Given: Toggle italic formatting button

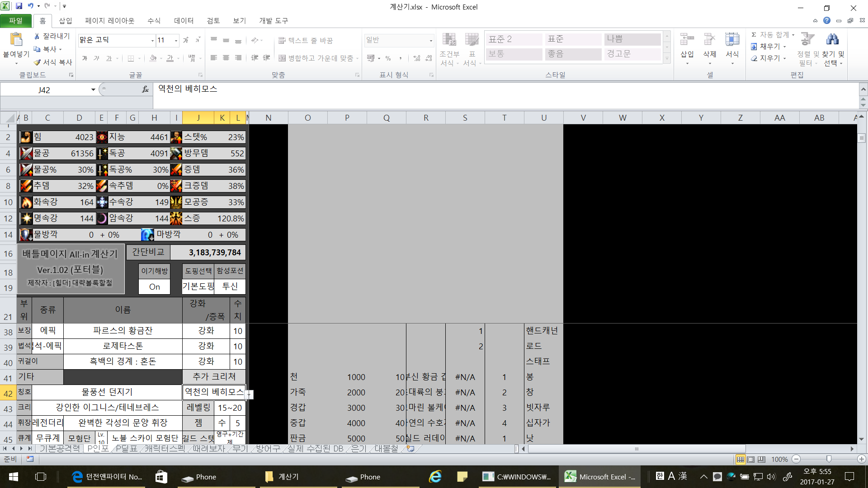Looking at the screenshot, I should click(x=96, y=58).
